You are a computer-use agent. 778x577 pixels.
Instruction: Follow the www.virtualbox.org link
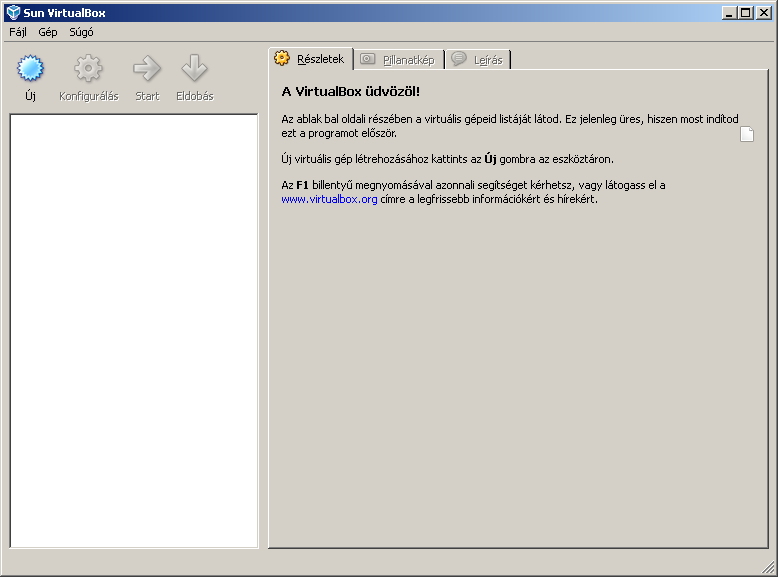pos(329,199)
